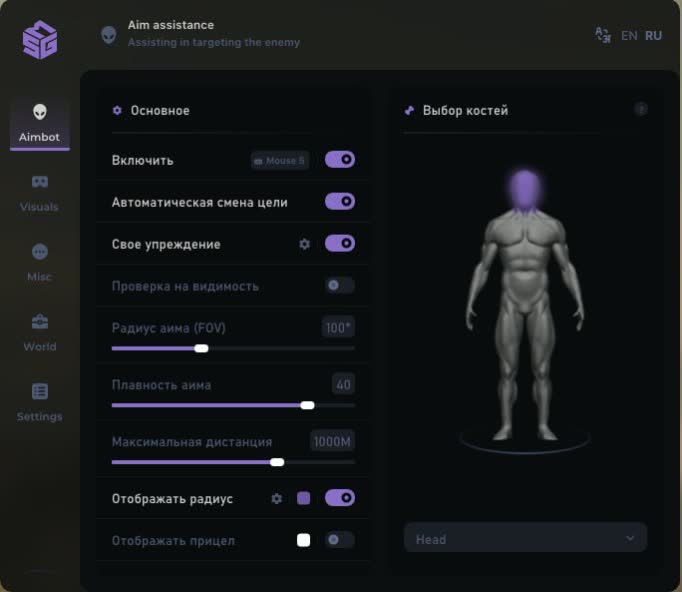Enable the Проверка на видимость toggle
Image resolution: width=682 pixels, height=592 pixels.
pos(340,286)
